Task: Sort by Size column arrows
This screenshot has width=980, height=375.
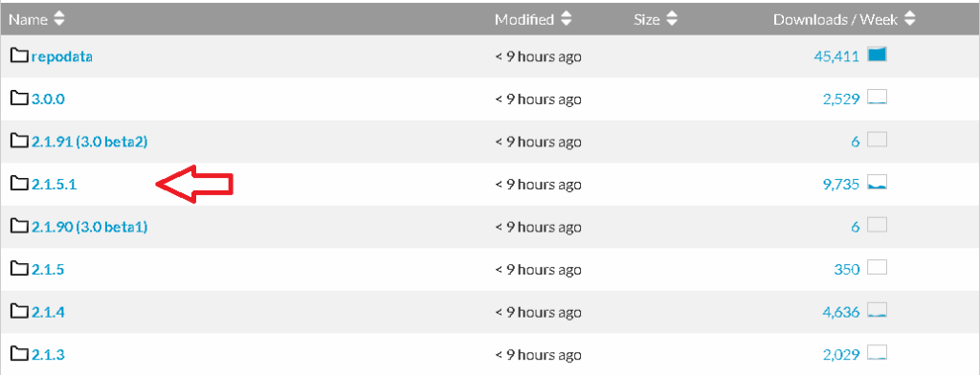Action: (x=671, y=19)
